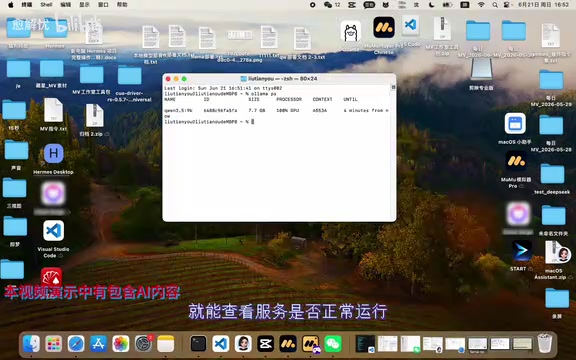Open Visual Studio Code from Dock

221,344
